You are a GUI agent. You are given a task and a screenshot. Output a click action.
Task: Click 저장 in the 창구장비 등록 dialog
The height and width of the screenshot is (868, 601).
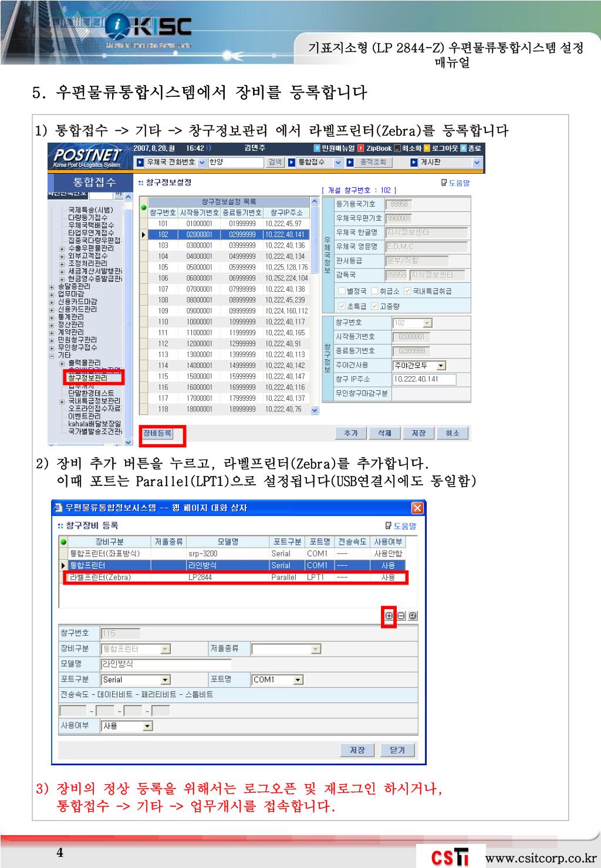[357, 750]
